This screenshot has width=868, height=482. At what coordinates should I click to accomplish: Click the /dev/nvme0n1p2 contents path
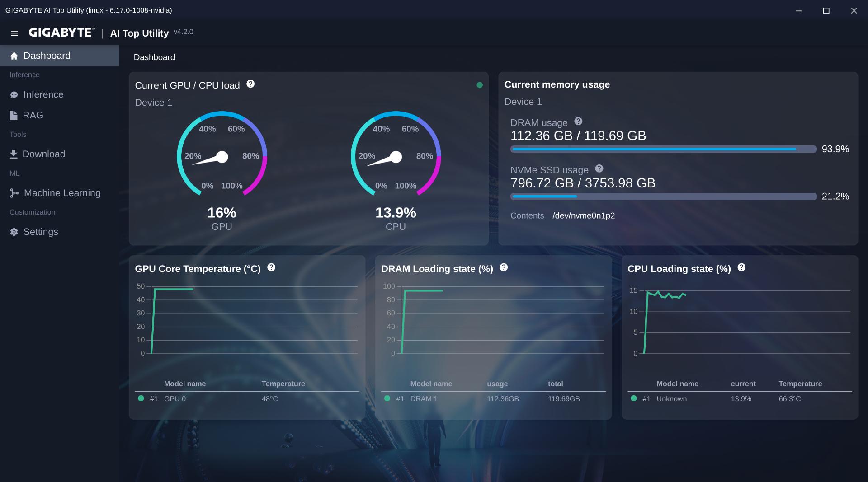coord(584,216)
